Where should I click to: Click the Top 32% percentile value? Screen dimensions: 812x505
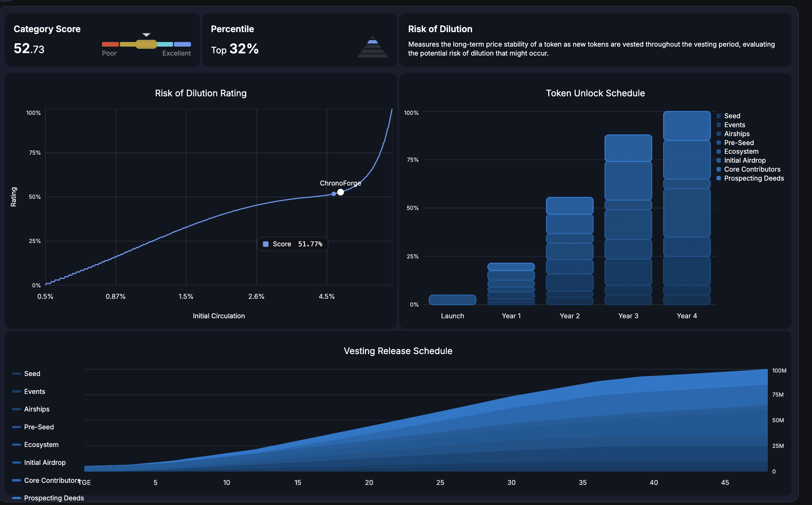(x=235, y=49)
